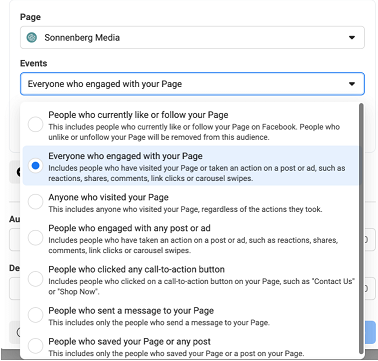This screenshot has height=361, width=378.
Task: Click the 'Page' field label
Action: pyautogui.click(x=30, y=17)
